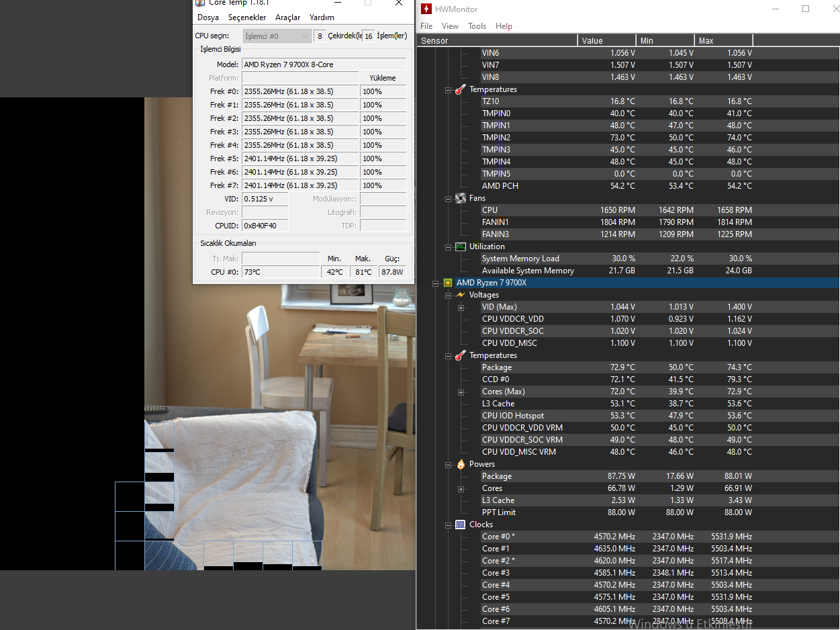Click the Model field showing AMD Ryzen 7 9700X 8-Core
Image resolution: width=840 pixels, height=630 pixels.
[324, 64]
